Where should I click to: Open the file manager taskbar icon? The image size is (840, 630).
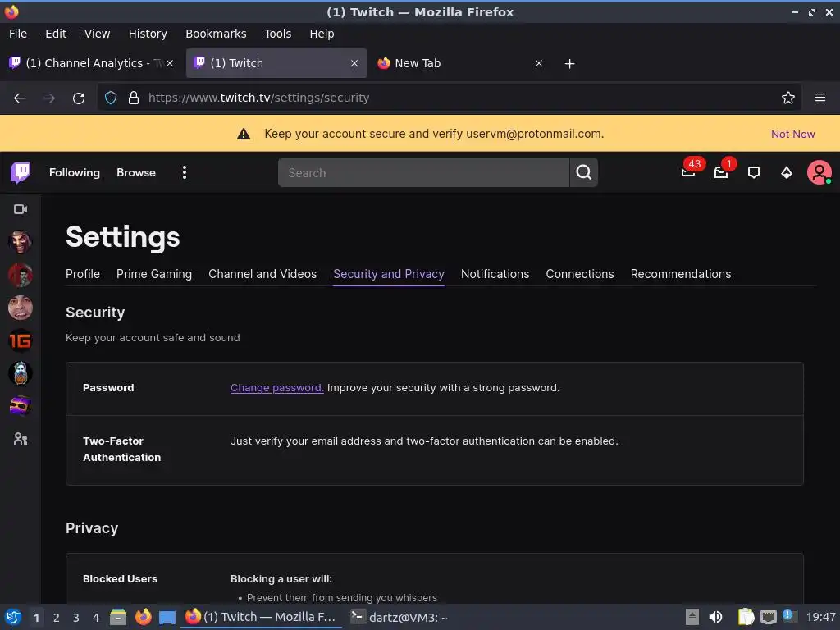click(x=118, y=617)
